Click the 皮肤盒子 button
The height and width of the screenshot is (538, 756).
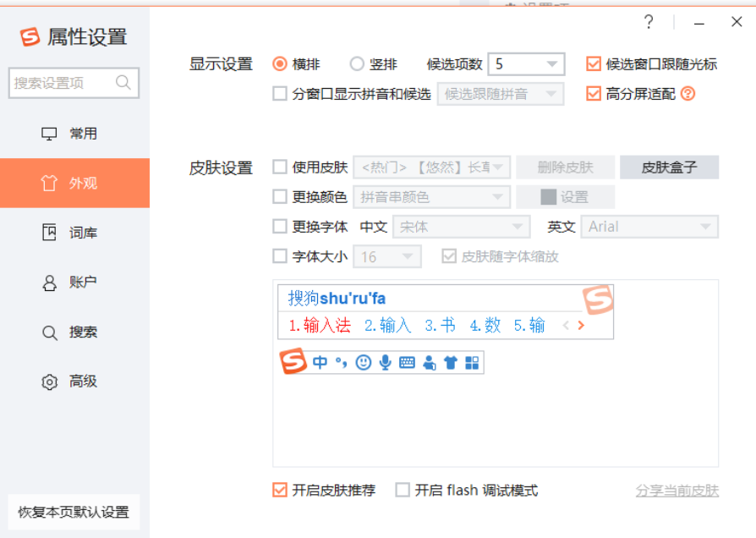(669, 167)
